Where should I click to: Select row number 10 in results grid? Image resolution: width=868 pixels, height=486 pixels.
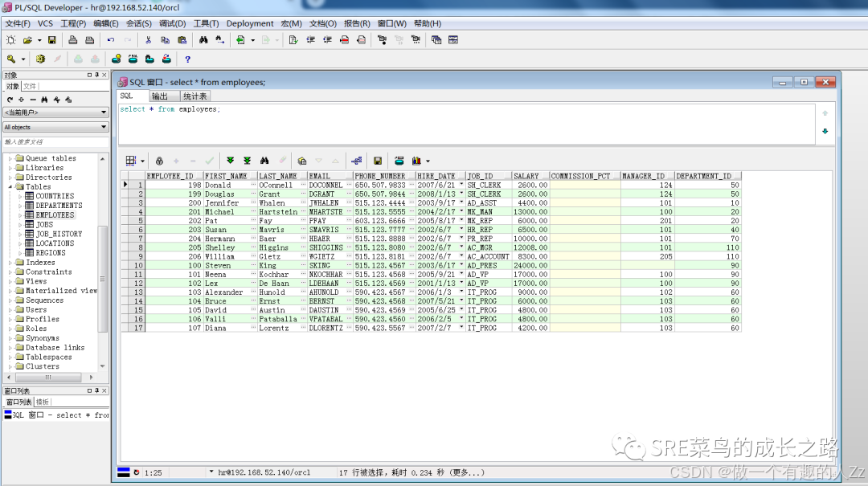138,265
